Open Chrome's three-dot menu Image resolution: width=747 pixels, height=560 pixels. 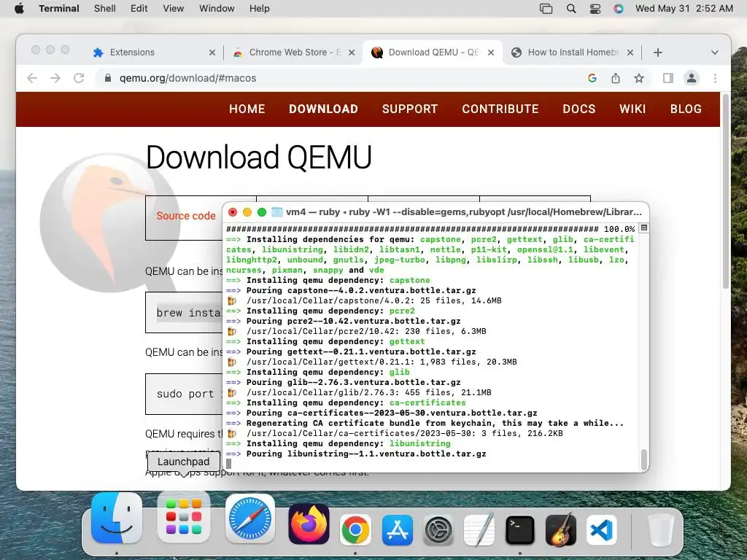tap(715, 78)
